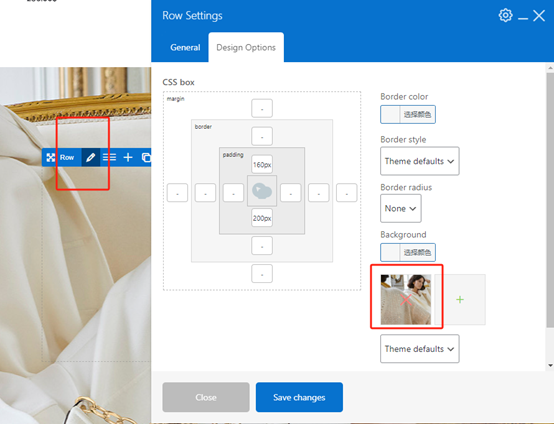This screenshot has height=424, width=554.
Task: Click the margin right input field
Action: [x=346, y=193]
